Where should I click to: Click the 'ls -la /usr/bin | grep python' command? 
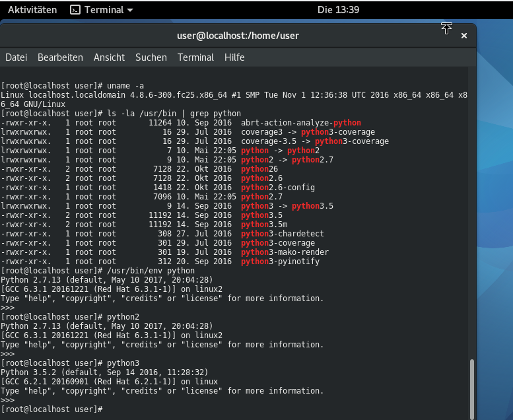(x=174, y=114)
